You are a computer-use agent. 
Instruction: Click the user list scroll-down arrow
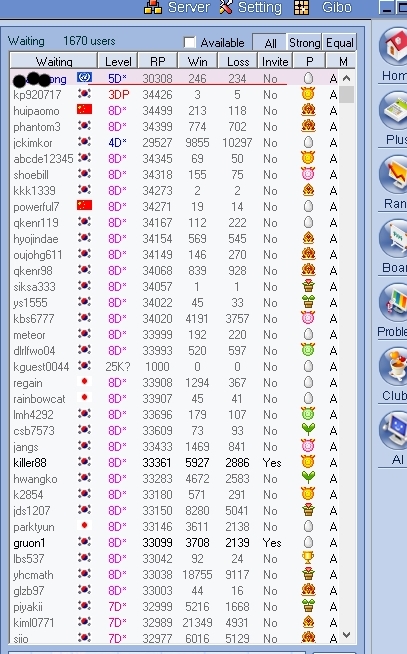pos(346,635)
